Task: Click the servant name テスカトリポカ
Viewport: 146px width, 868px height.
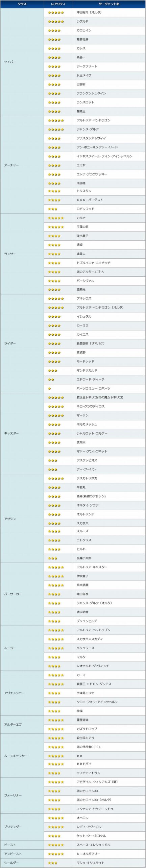Action: 87,478
